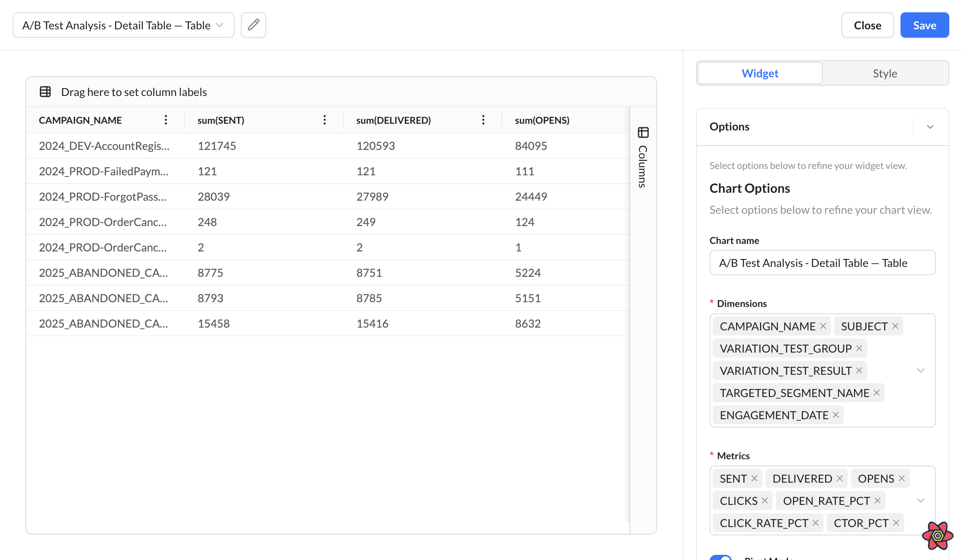Click the cell value 248
This screenshot has height=560, width=962.
[207, 222]
